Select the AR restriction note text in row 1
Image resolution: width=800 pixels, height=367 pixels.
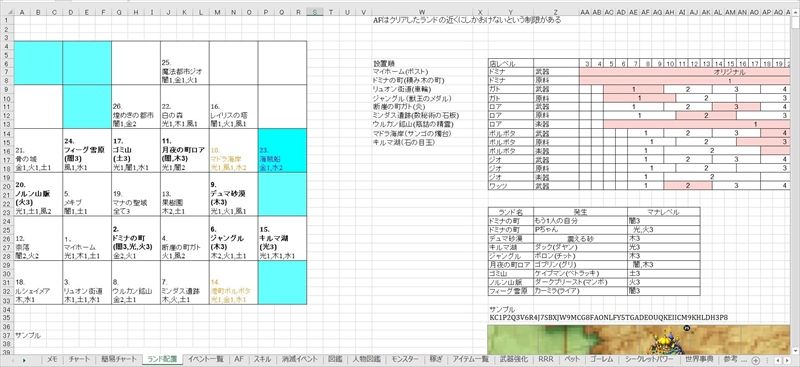point(467,20)
